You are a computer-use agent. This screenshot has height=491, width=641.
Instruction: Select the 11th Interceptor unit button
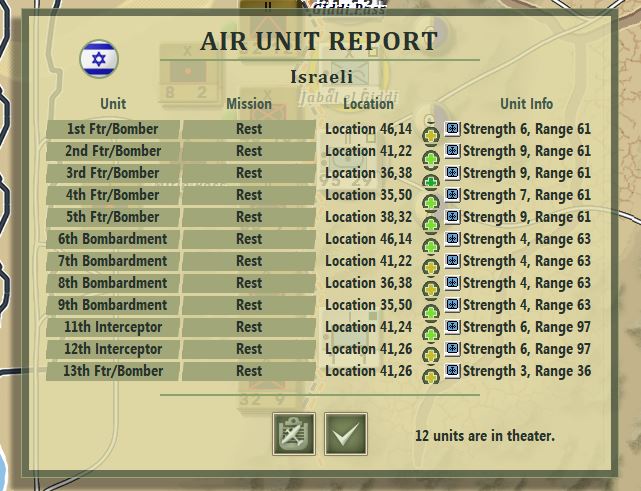point(113,328)
